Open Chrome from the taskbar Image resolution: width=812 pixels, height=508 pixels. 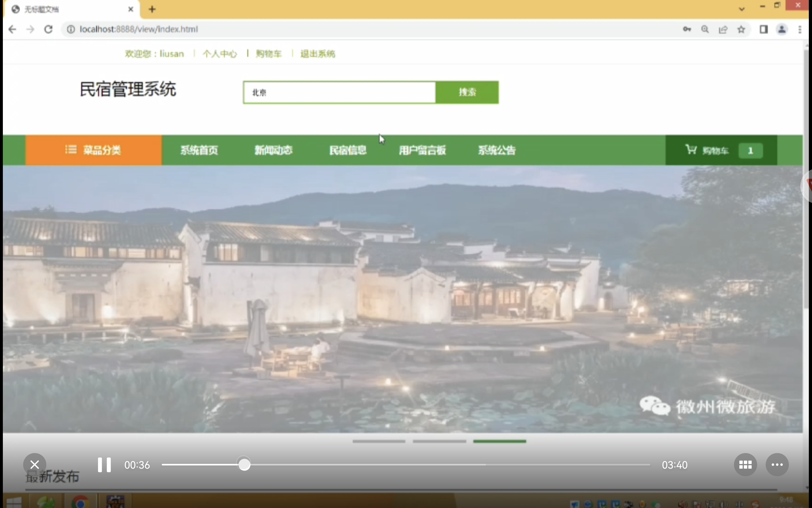point(80,502)
